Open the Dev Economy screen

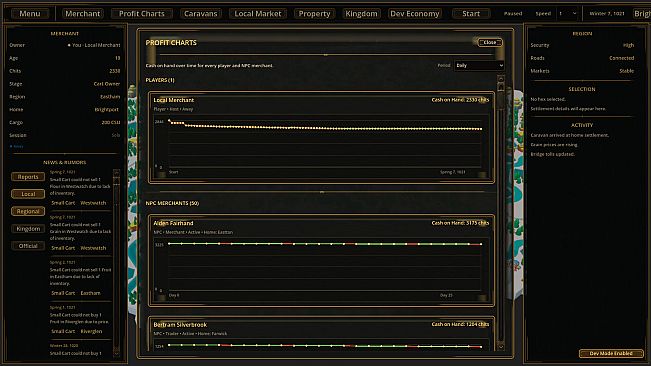tap(414, 14)
